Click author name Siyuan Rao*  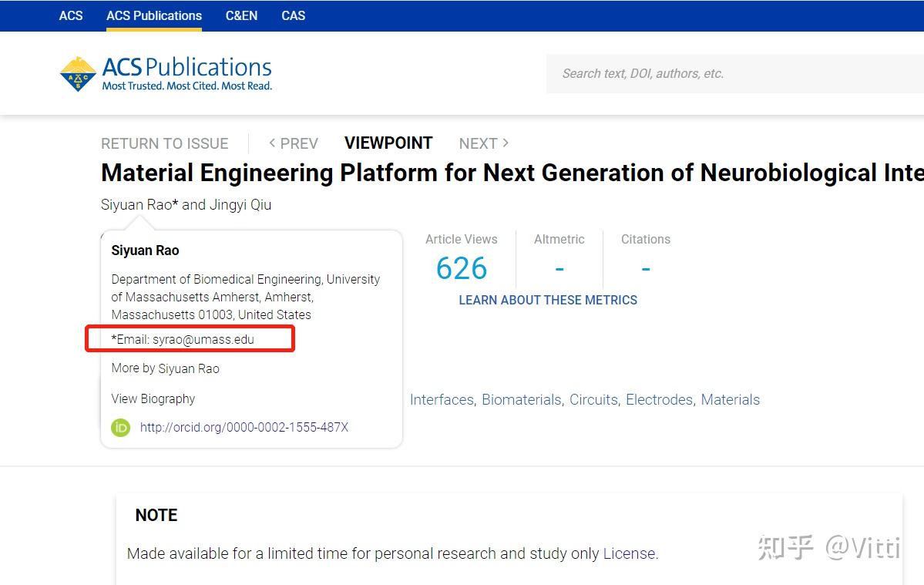point(139,204)
